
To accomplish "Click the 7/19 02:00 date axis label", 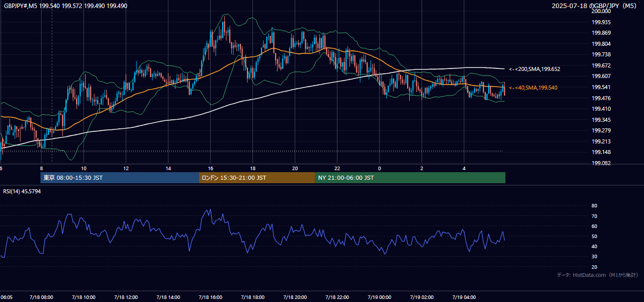I will point(422,297).
